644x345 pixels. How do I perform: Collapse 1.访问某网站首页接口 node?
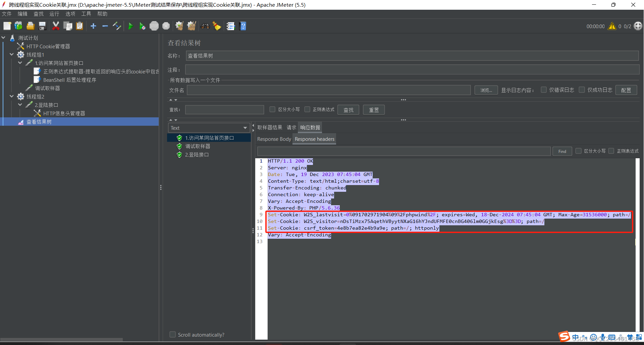point(20,63)
